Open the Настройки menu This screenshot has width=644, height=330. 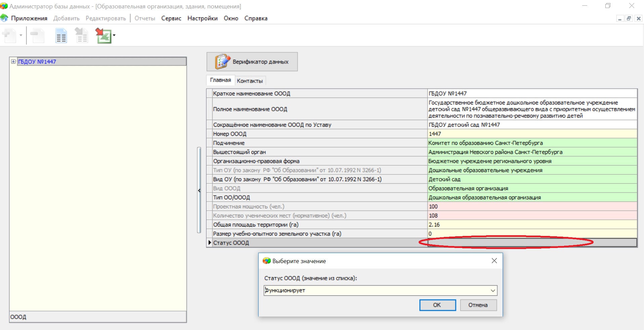[x=202, y=18]
